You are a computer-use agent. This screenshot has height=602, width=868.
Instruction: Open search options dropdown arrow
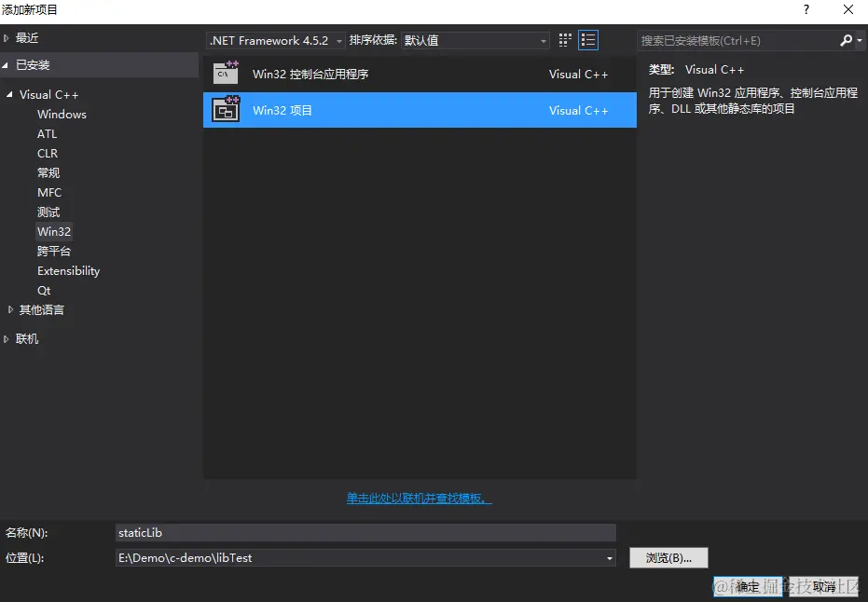pos(860,40)
